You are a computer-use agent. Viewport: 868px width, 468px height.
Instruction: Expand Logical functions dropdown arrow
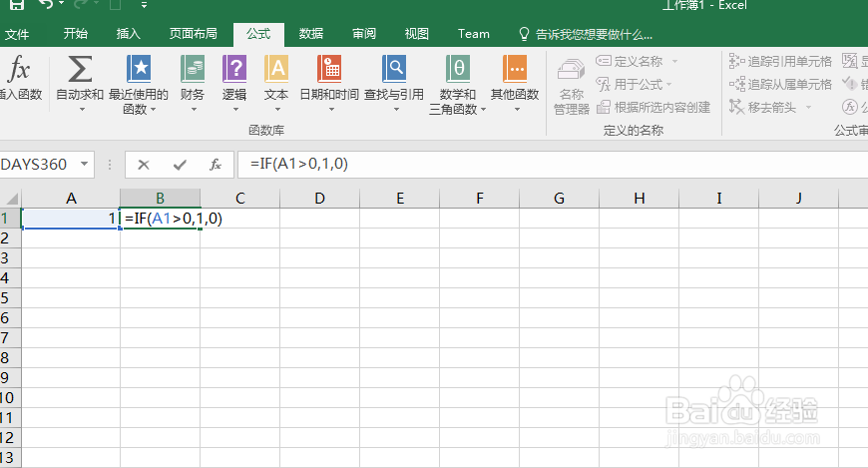(x=235, y=110)
